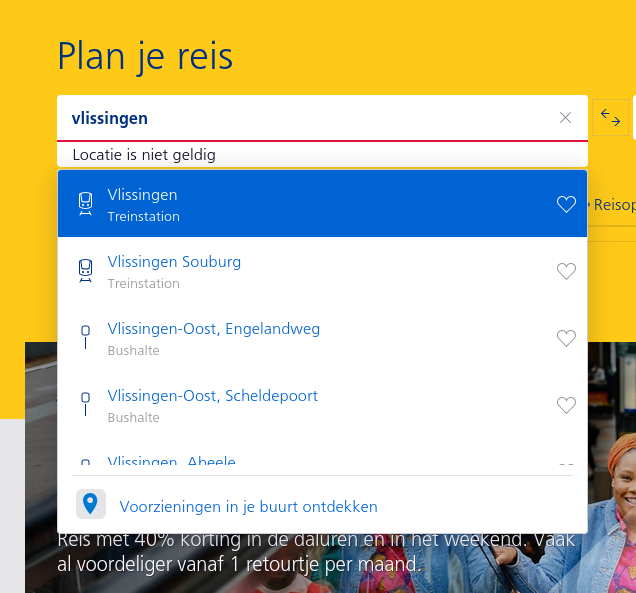The width and height of the screenshot is (636, 593).
Task: Click into the vlissingen search input
Action: [x=300, y=118]
